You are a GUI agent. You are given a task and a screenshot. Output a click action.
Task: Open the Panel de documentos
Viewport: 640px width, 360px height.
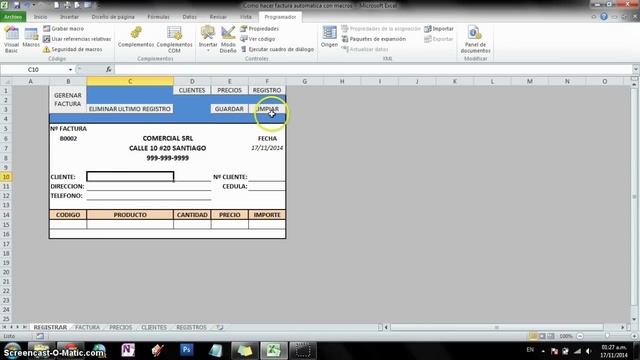475,40
